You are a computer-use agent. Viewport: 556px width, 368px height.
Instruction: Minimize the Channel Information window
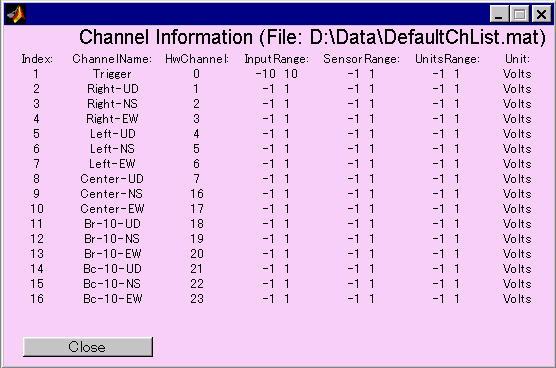click(x=499, y=15)
